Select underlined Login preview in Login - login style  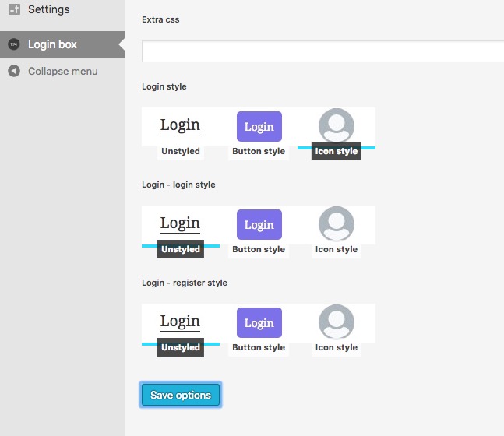(180, 223)
